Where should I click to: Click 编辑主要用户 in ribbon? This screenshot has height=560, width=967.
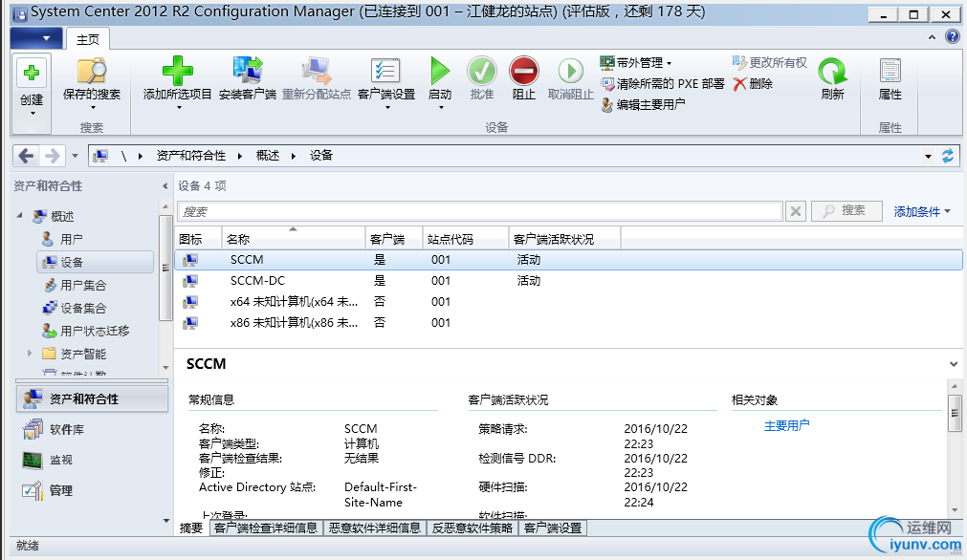(643, 104)
